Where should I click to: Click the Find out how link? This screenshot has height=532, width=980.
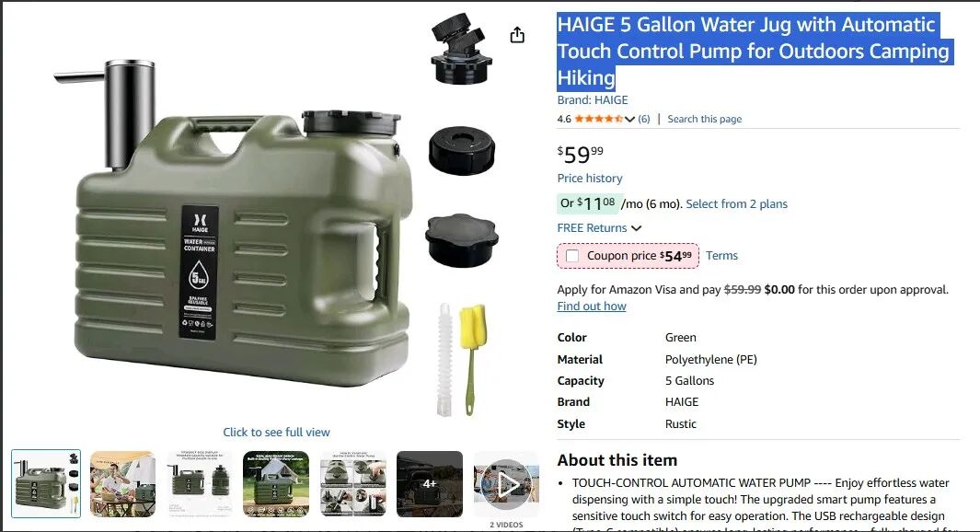(x=592, y=306)
